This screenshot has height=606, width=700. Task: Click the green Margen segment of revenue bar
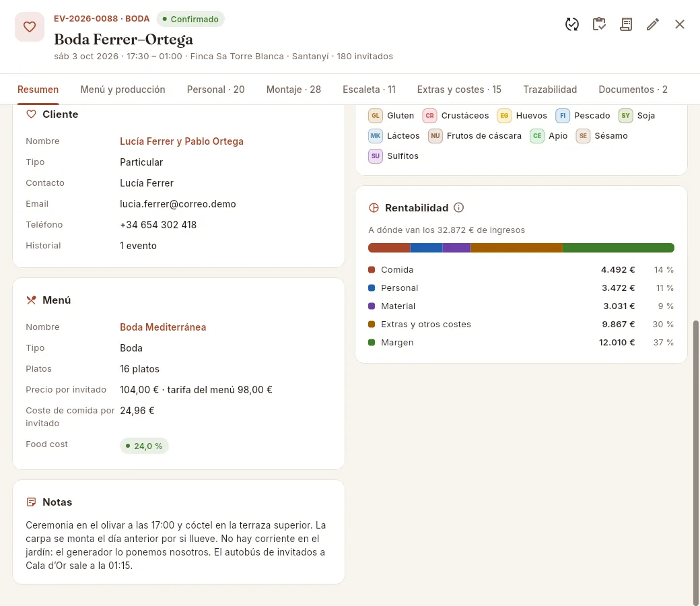click(619, 248)
